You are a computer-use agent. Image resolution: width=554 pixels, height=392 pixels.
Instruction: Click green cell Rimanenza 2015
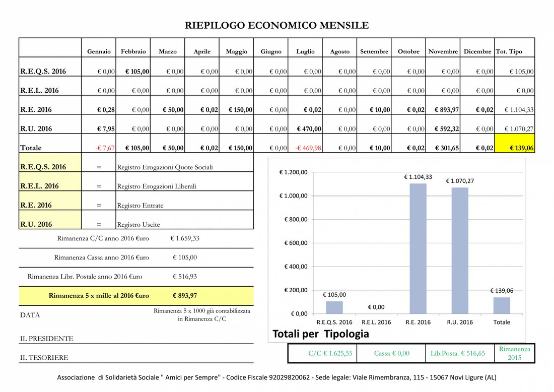[514, 353]
